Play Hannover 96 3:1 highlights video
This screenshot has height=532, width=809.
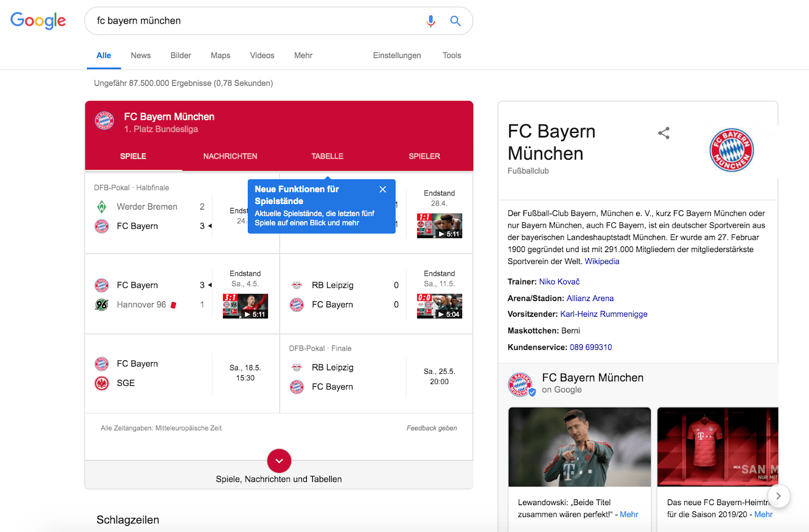(245, 306)
